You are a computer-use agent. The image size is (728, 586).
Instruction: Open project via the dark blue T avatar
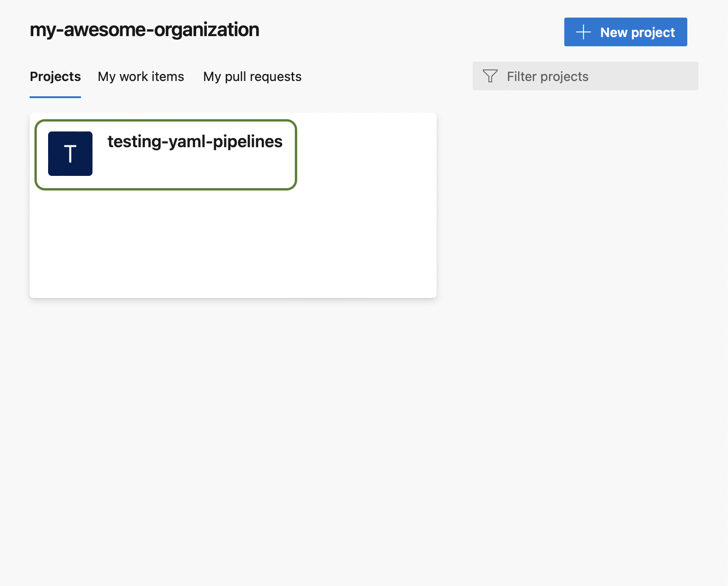point(70,154)
